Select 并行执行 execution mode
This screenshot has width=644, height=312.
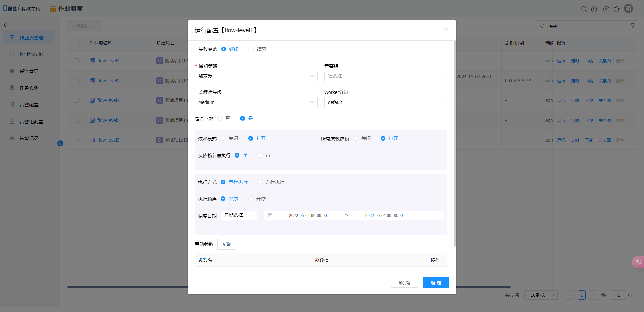[260, 182]
